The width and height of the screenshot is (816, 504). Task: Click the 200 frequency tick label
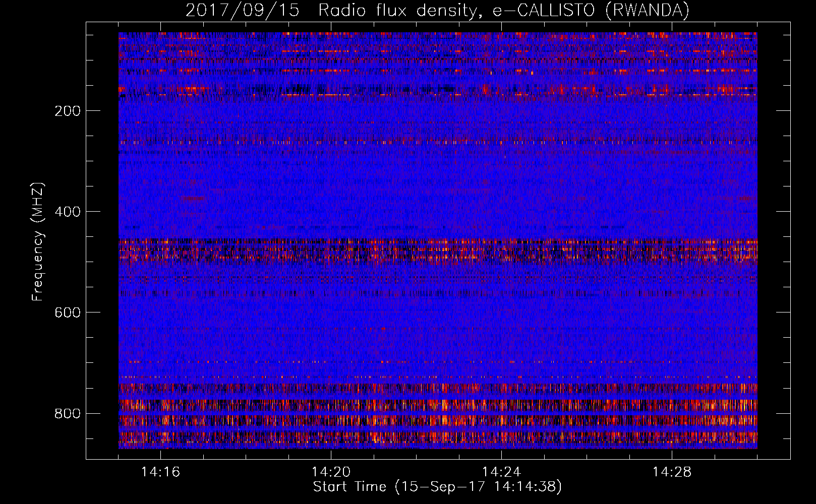(68, 111)
